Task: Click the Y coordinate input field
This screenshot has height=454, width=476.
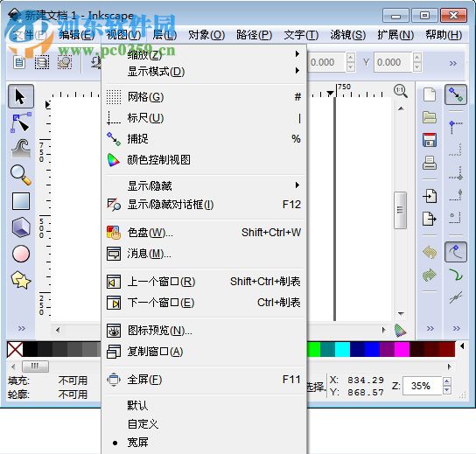Action: click(393, 62)
